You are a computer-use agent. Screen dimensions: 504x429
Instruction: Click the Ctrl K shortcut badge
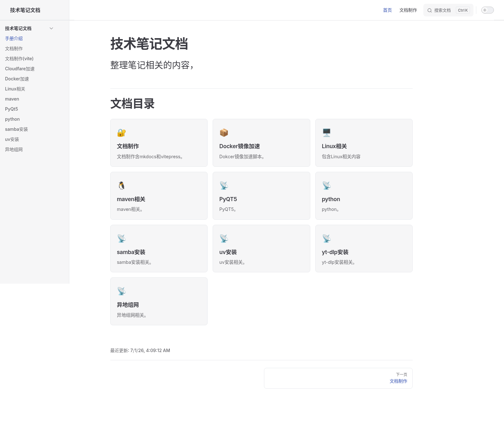click(463, 10)
